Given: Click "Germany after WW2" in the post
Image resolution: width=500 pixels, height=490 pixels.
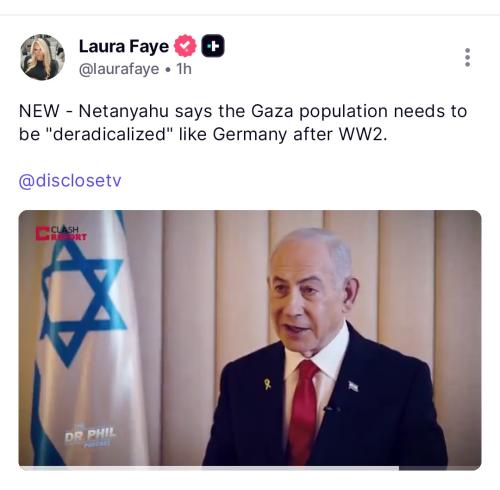Looking at the screenshot, I should coord(300,134).
